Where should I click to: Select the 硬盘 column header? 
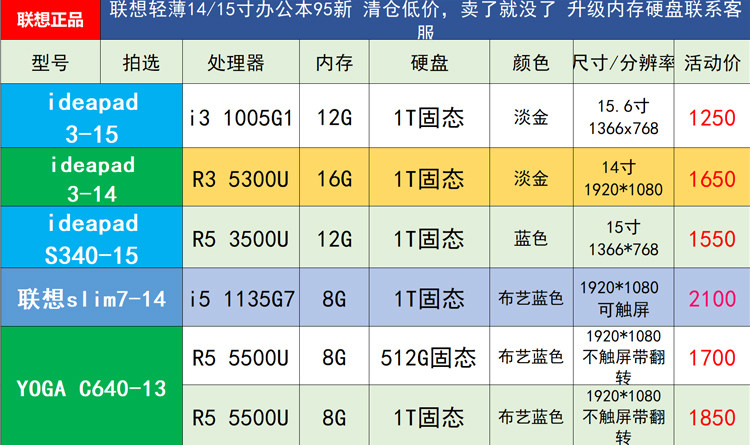click(x=430, y=62)
